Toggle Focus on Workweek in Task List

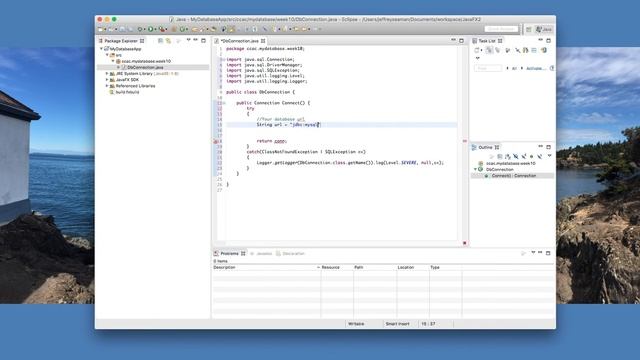point(508,50)
